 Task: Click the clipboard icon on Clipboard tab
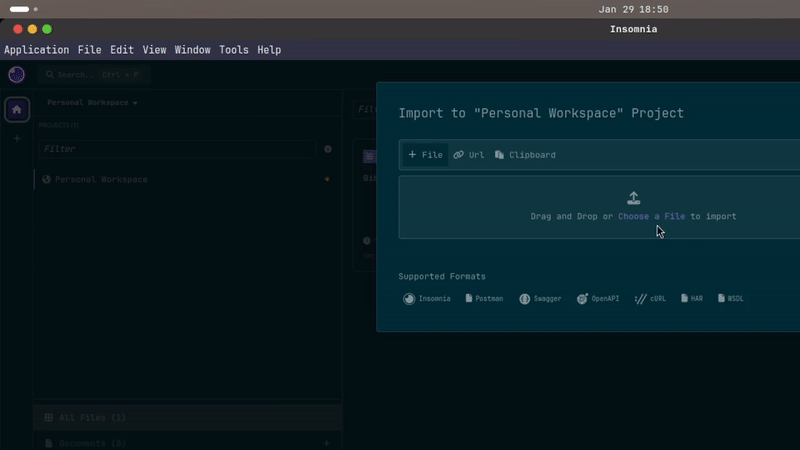pyautogui.click(x=499, y=155)
